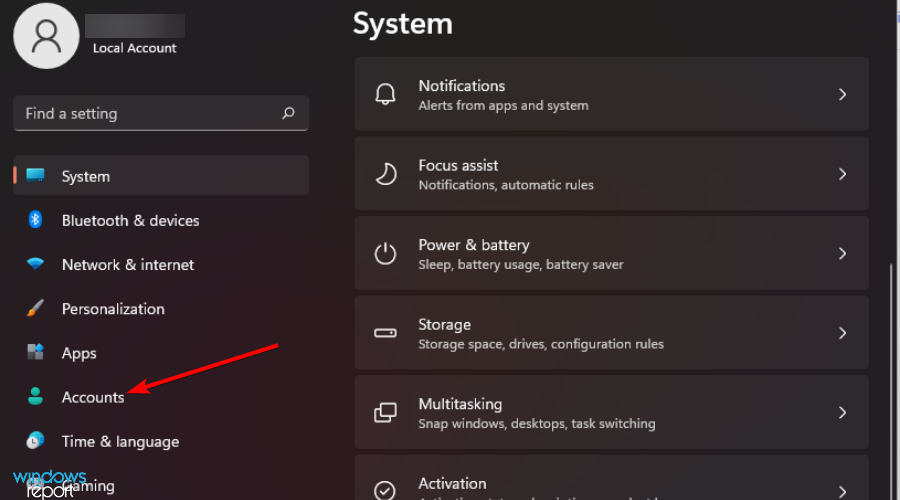
Task: Click the Accounts person icon
Action: pyautogui.click(x=35, y=396)
